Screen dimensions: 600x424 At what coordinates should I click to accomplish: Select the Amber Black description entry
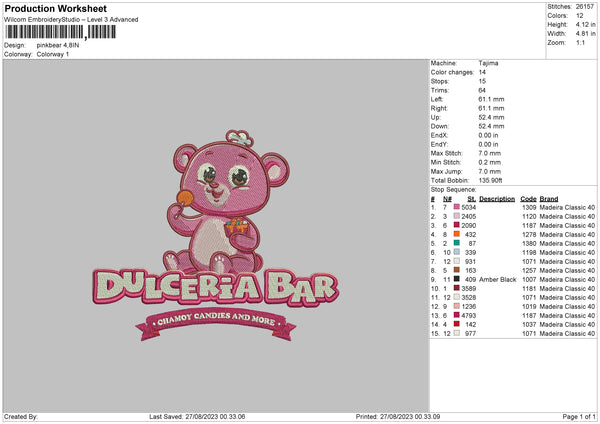pyautogui.click(x=497, y=279)
